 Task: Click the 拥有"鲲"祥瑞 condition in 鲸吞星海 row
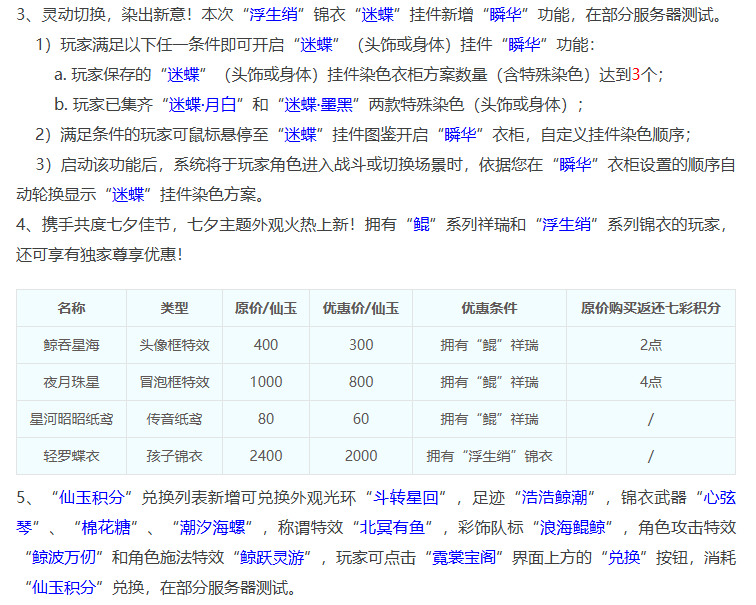489,345
